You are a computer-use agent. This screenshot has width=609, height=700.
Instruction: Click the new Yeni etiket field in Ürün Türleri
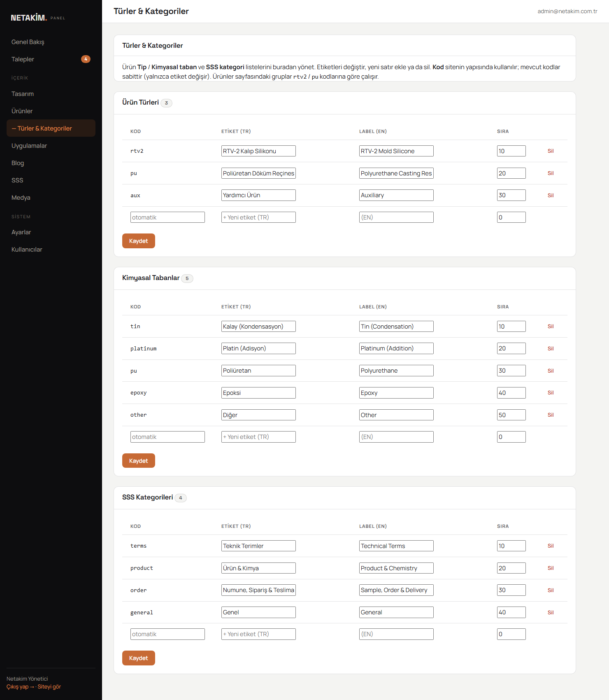click(258, 217)
